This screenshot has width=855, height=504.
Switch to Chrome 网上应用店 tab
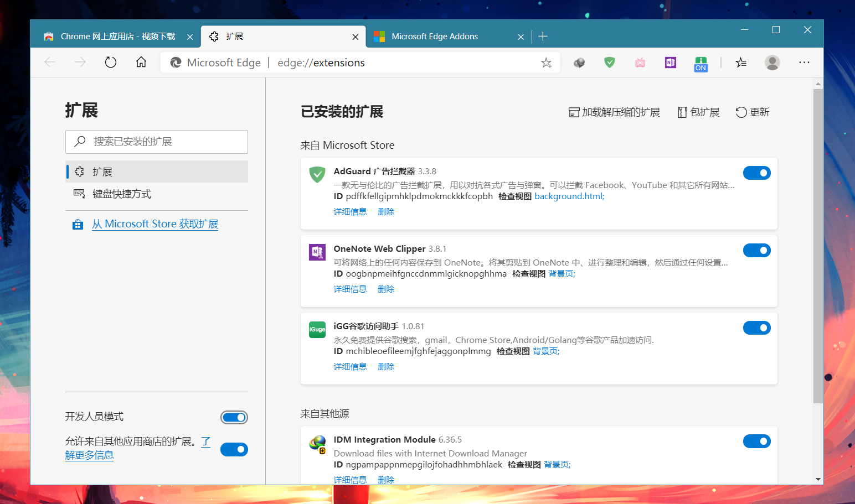tap(117, 37)
